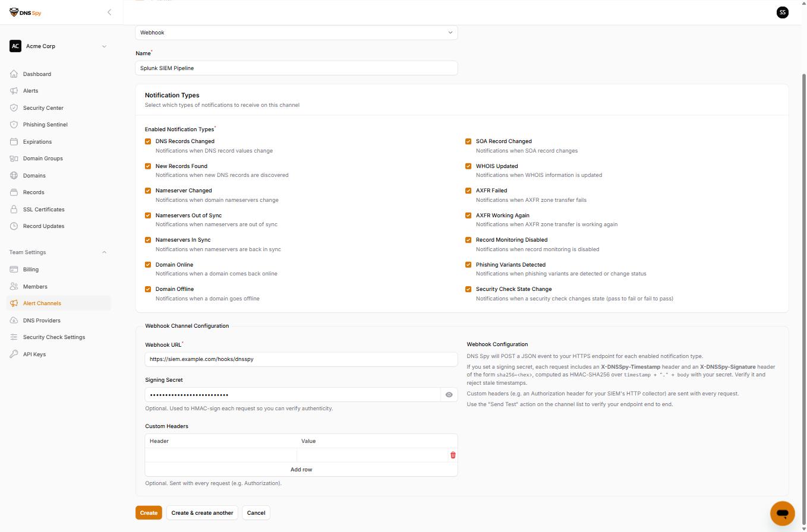Click the Phishing Sentinel shield icon
The image size is (807, 532).
14,125
